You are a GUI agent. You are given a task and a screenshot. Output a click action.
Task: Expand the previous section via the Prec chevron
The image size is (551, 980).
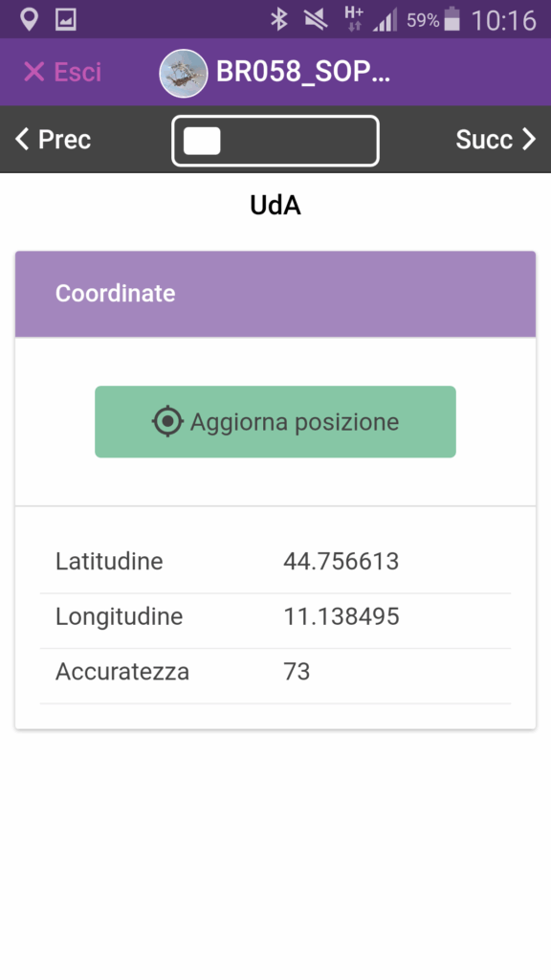21,140
